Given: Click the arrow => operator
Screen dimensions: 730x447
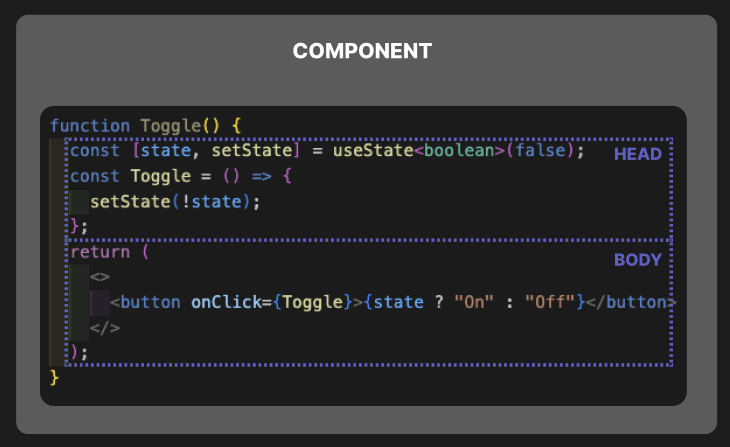Looking at the screenshot, I should (261, 176).
